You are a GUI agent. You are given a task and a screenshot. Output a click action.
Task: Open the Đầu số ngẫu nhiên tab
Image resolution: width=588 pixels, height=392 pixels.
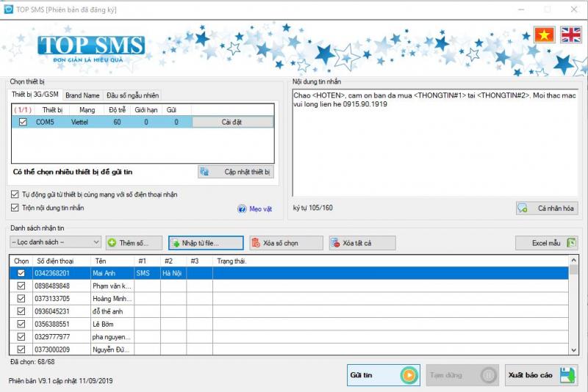(x=132, y=95)
